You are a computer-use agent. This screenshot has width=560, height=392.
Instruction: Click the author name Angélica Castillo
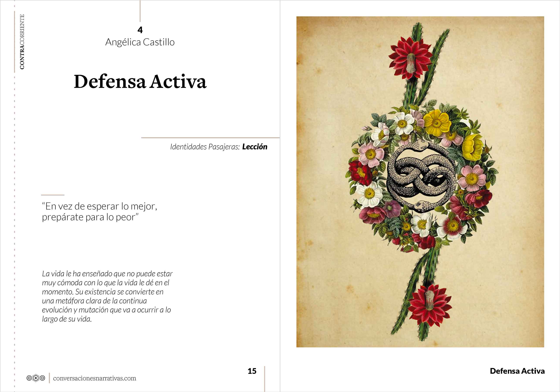pos(140,42)
